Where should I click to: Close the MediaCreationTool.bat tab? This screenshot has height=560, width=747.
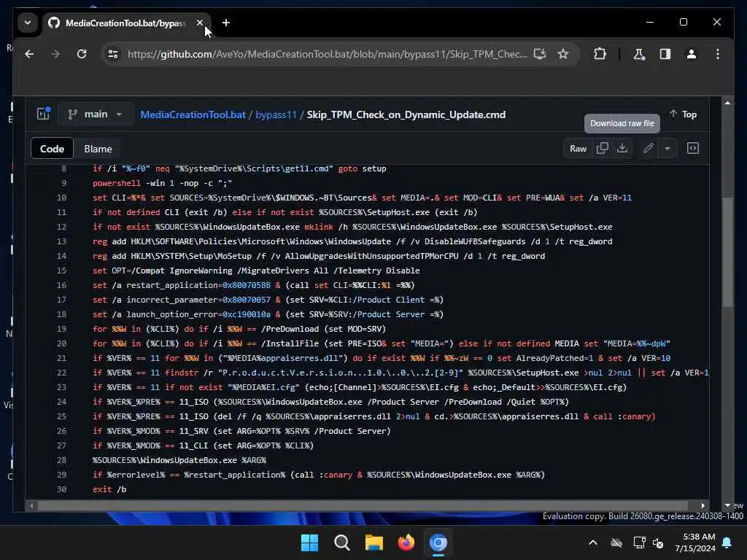pyautogui.click(x=200, y=23)
